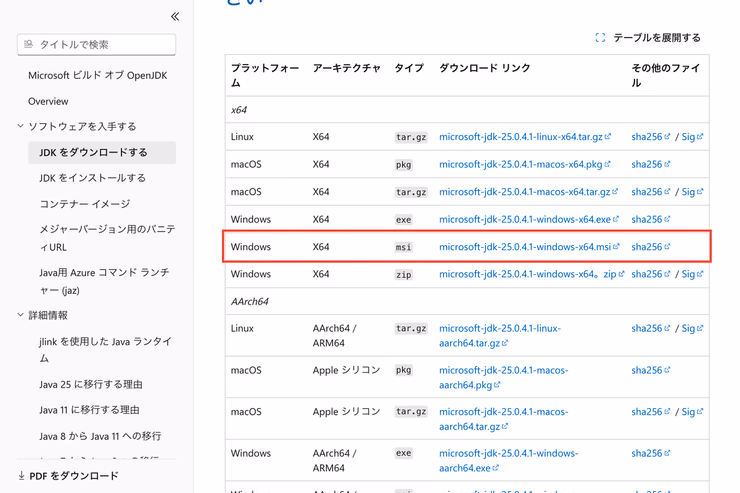Download microsoft-jdk-25.0.4.1-macos-x64.tar.gz

tap(529, 192)
